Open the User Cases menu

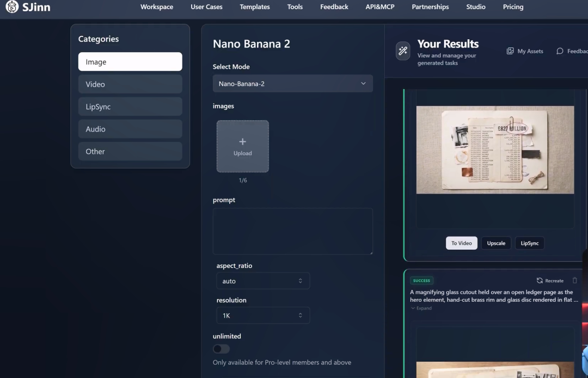click(206, 7)
